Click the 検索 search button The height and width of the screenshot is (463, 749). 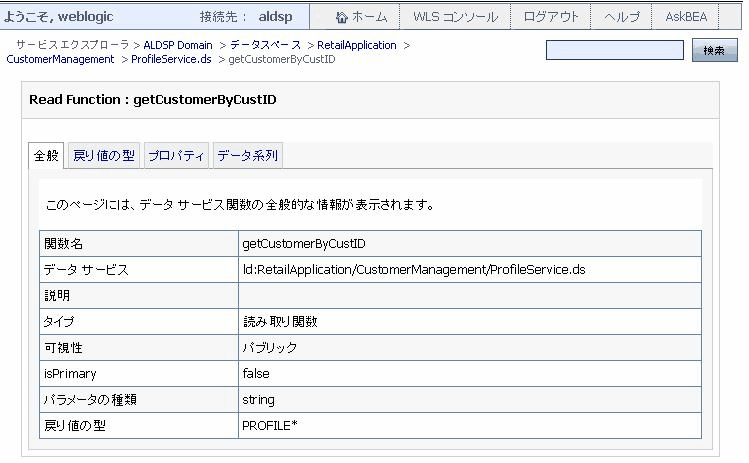(x=715, y=50)
